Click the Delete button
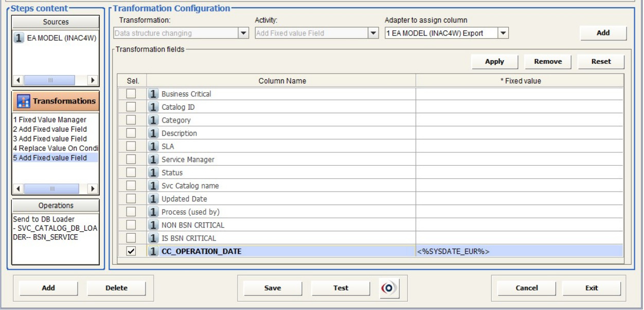 pyautogui.click(x=116, y=288)
